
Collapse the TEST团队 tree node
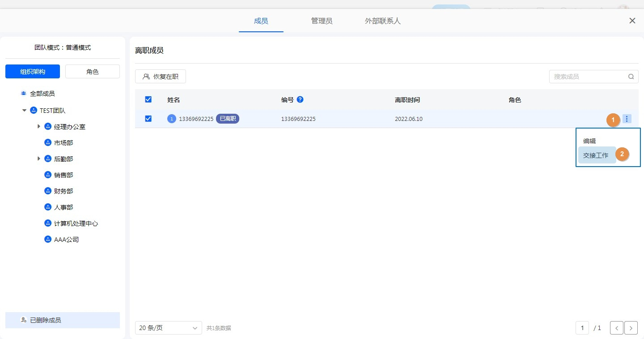click(24, 111)
